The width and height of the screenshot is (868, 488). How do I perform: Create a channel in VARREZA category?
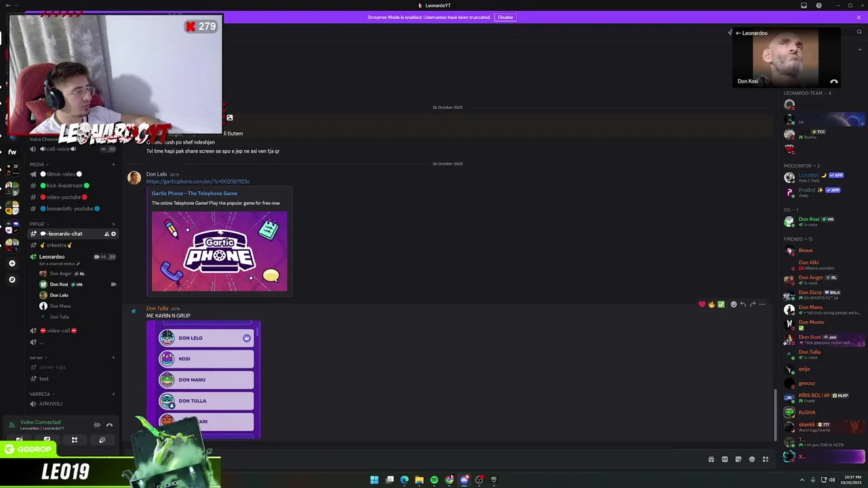[113, 394]
